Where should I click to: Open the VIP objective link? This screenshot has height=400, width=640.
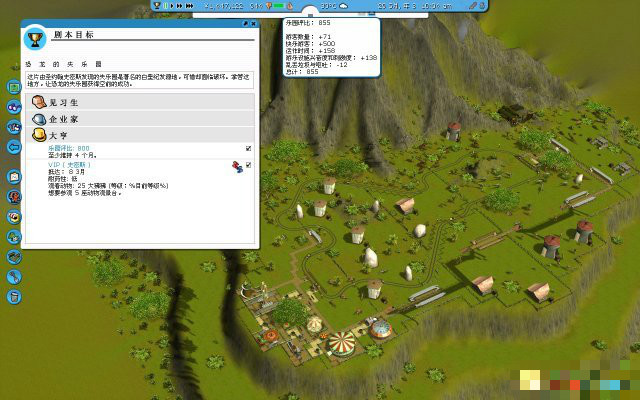pyautogui.click(x=69, y=164)
